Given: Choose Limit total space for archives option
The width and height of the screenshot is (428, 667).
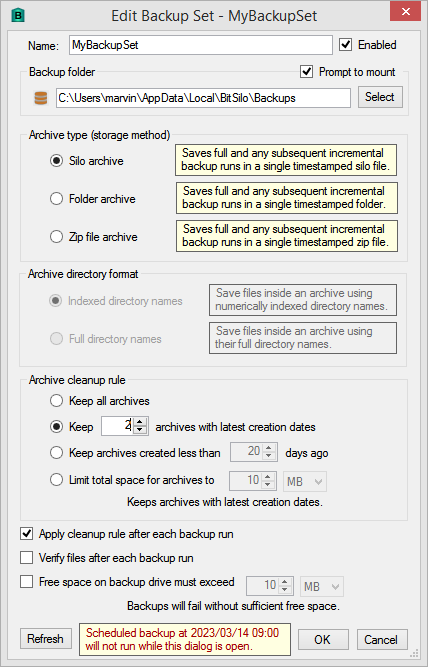Looking at the screenshot, I should pos(56,480).
